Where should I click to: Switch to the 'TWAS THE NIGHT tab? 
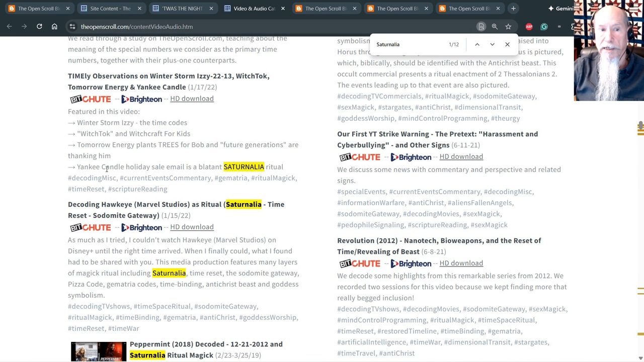(x=182, y=9)
